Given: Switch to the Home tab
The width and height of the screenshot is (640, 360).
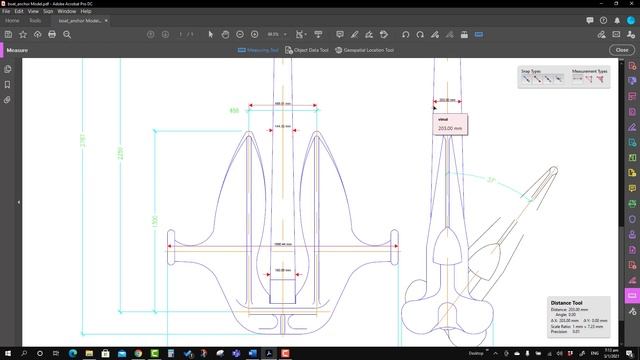Looking at the screenshot, I should 12,20.
